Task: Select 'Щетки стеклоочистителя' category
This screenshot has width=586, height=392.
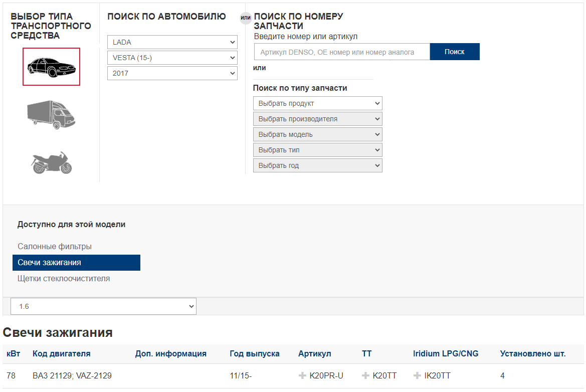Action: click(x=64, y=278)
